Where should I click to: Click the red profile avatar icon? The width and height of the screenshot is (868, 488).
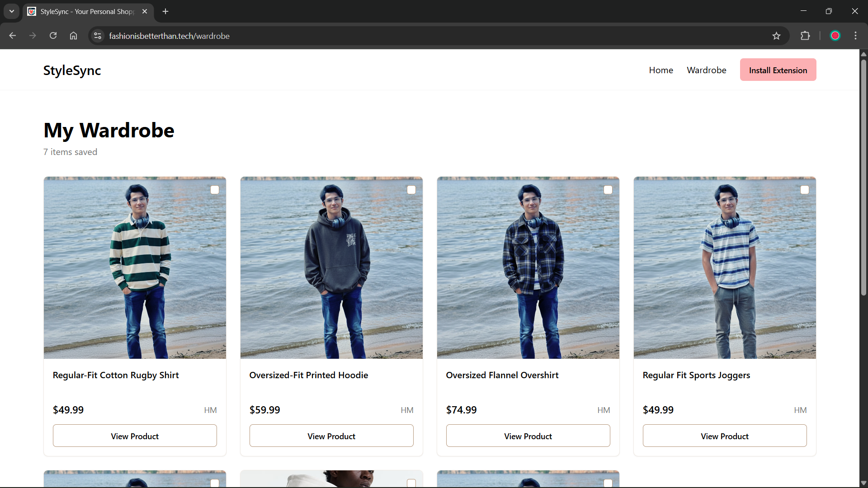(835, 36)
